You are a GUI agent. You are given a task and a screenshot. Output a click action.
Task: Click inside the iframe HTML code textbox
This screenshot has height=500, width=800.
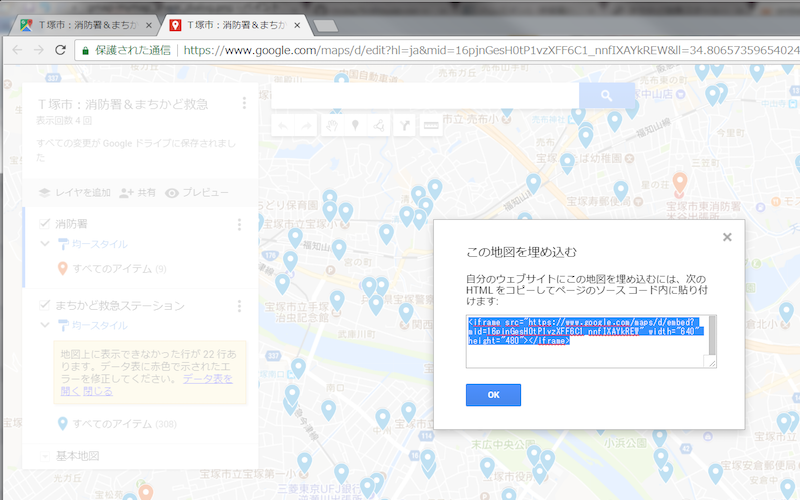587,341
